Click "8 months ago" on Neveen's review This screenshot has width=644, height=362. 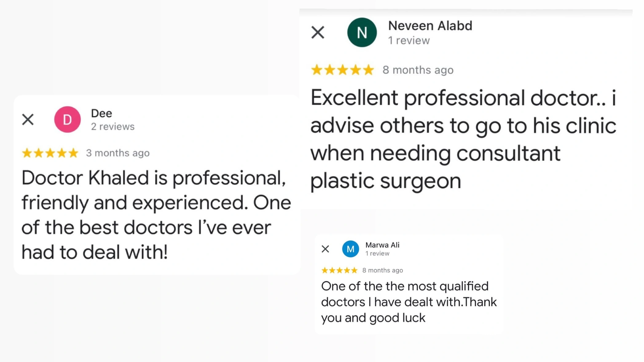coord(418,70)
